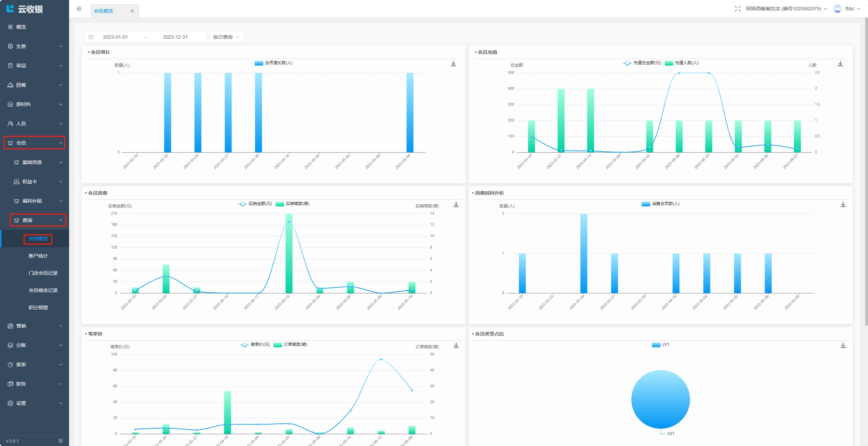Download the 会员消费 chart

pos(456,205)
